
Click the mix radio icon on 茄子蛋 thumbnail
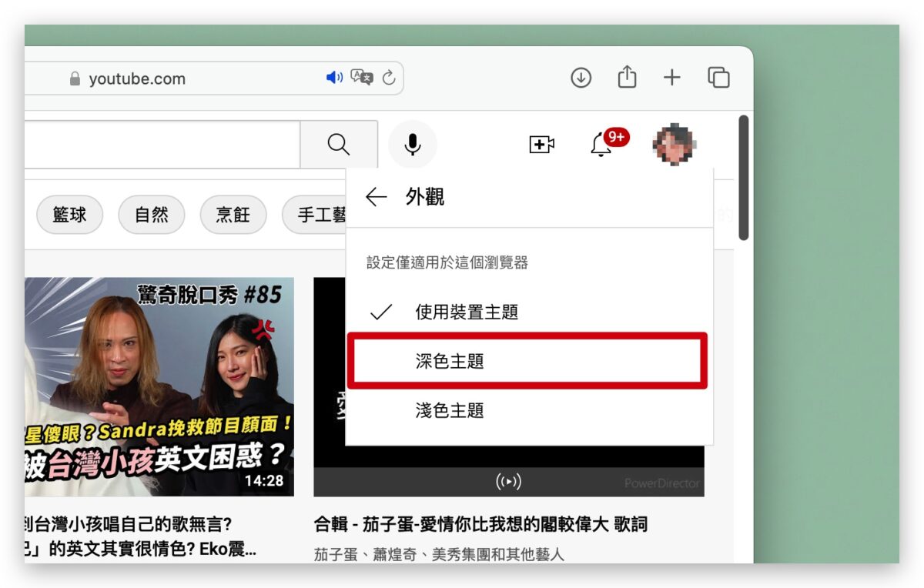tap(509, 482)
